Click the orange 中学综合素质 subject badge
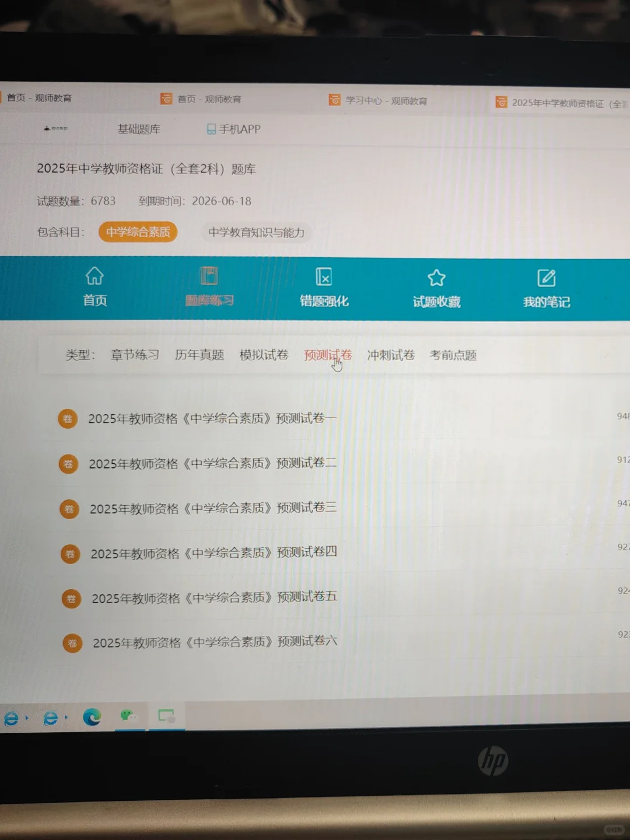 click(x=138, y=232)
